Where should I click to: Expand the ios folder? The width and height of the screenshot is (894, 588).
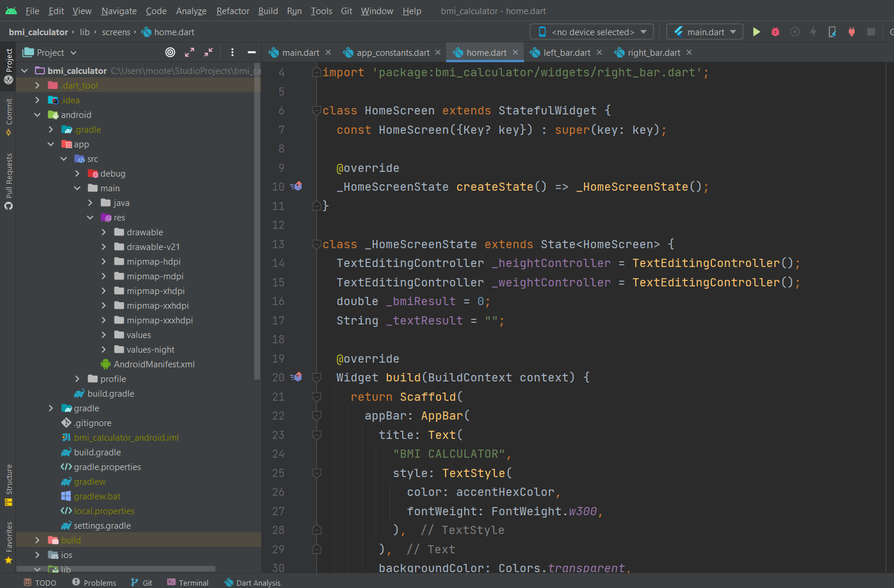[x=38, y=555]
